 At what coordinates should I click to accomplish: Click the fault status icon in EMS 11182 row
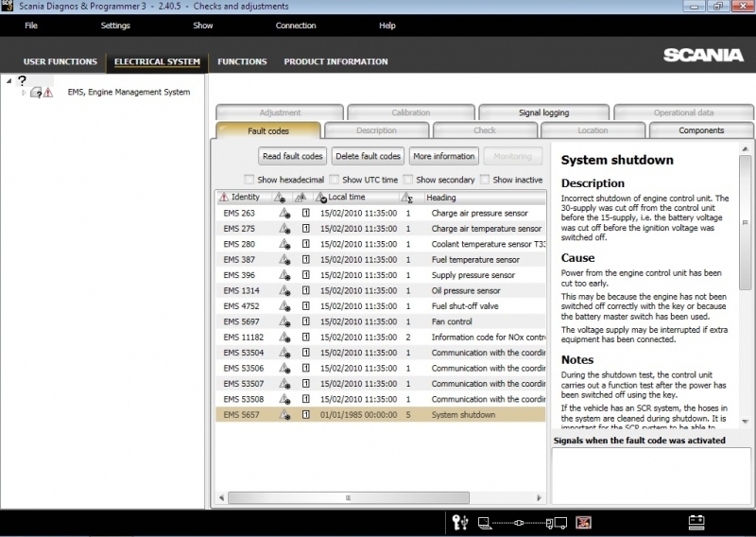[284, 337]
